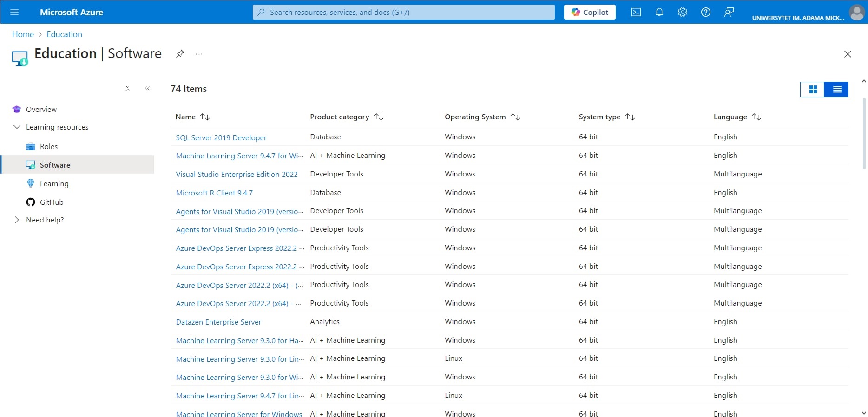
Task: Click the Learning lightbulb icon in sidebar
Action: click(31, 183)
